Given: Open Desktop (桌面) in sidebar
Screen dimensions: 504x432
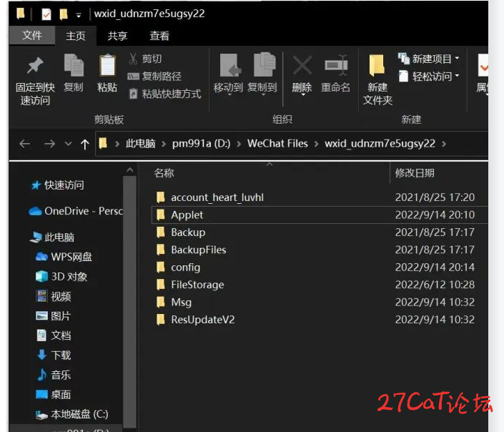Looking at the screenshot, I should [54, 394].
